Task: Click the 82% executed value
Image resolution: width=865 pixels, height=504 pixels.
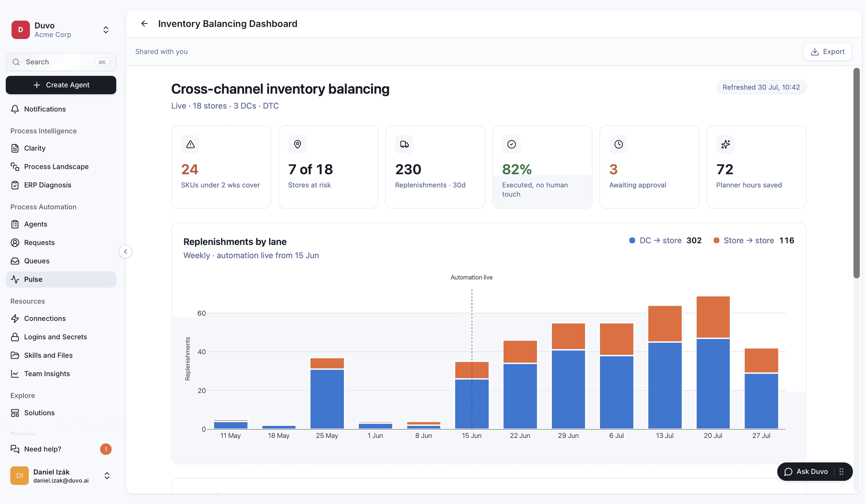Action: pos(517,169)
